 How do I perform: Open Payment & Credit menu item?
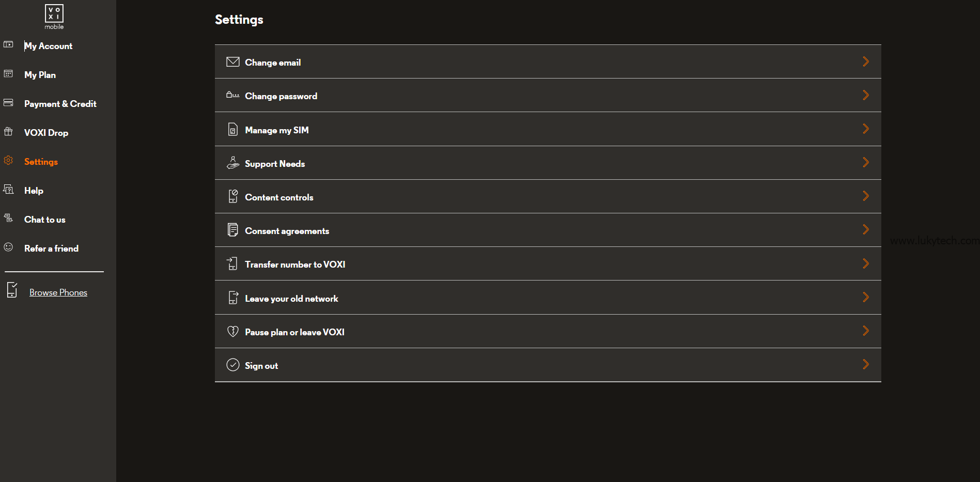click(x=60, y=104)
